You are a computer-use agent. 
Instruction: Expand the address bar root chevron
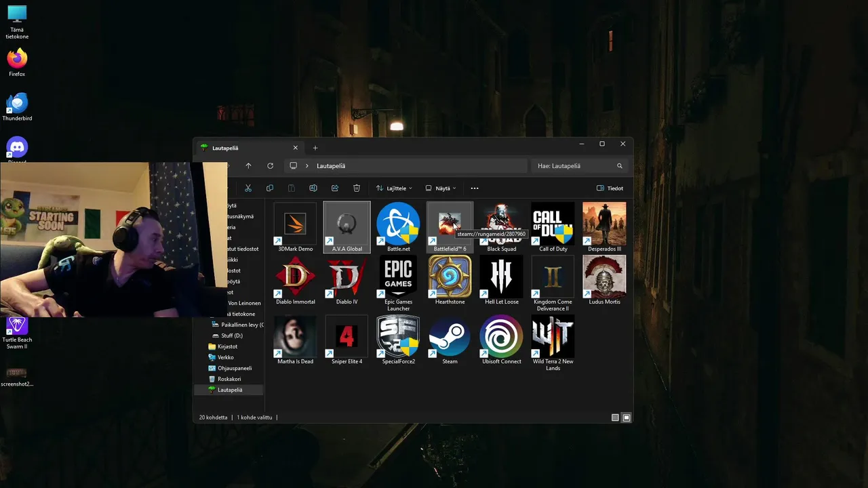pyautogui.click(x=307, y=165)
